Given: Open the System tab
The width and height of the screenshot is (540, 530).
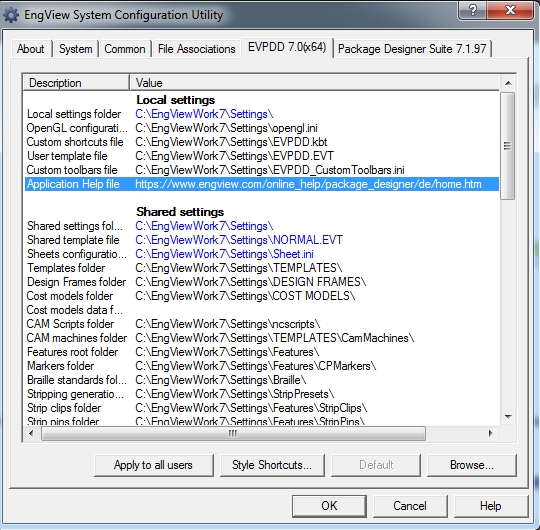Looking at the screenshot, I should [x=75, y=49].
